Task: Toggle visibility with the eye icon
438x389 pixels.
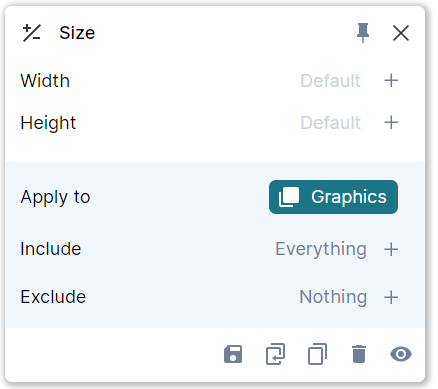Action: (401, 354)
